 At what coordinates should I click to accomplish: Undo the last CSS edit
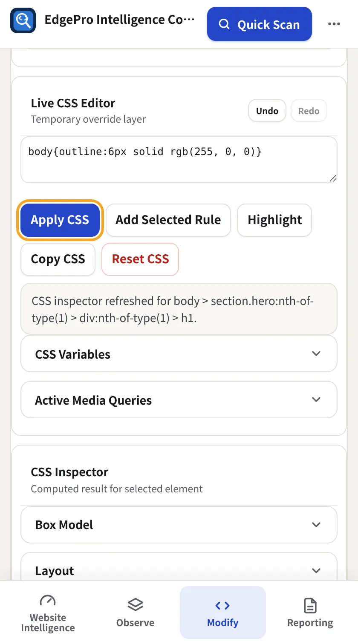267,111
